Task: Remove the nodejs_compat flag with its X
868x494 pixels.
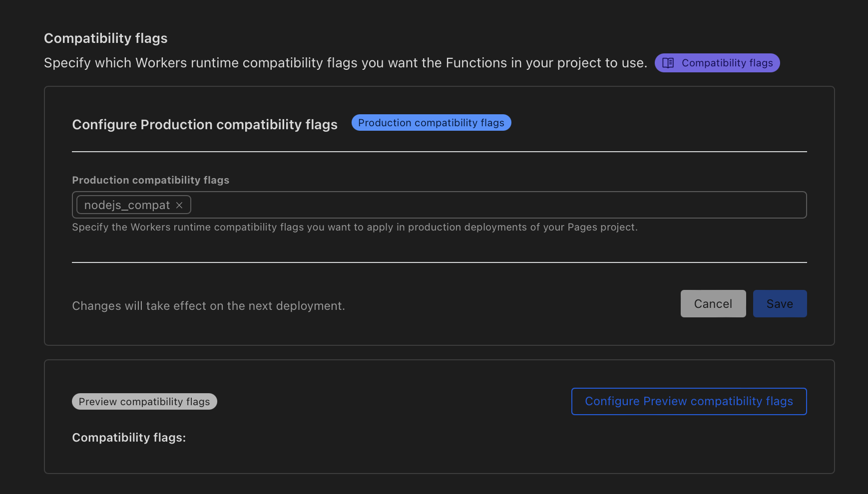Action: click(179, 205)
